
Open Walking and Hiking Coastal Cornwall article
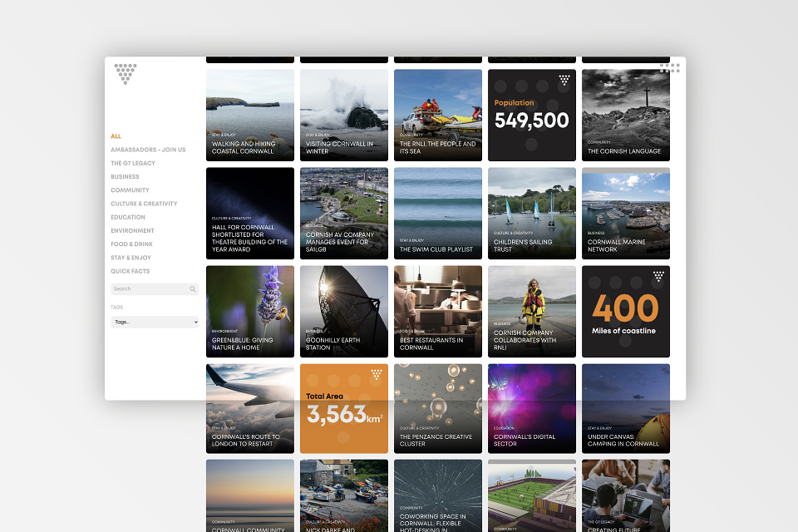tap(250, 115)
